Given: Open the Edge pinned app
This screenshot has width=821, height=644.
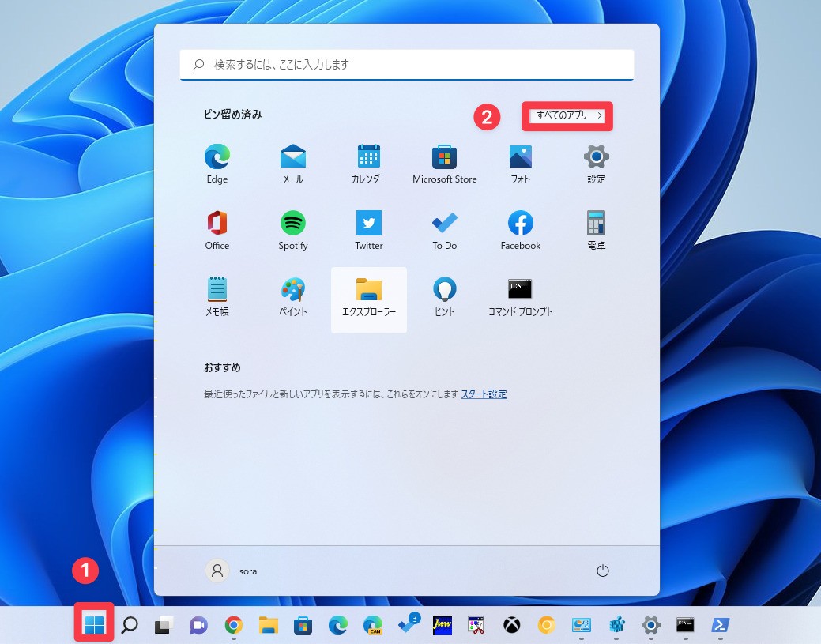Looking at the screenshot, I should (x=217, y=164).
